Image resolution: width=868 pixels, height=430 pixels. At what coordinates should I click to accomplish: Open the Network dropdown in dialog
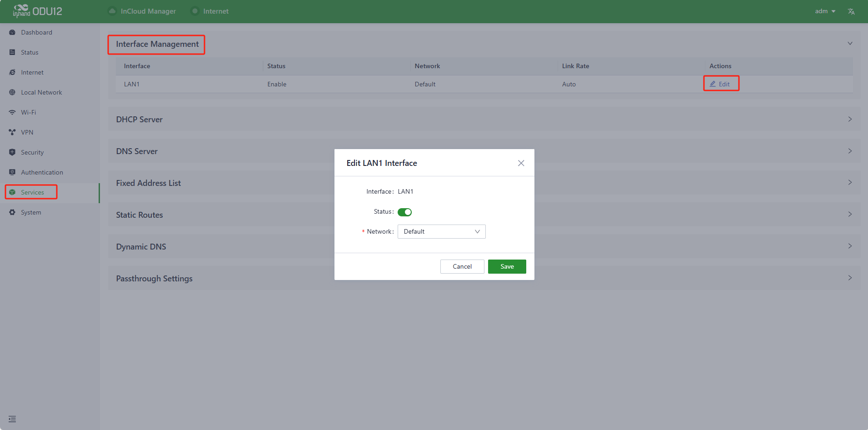[441, 232]
